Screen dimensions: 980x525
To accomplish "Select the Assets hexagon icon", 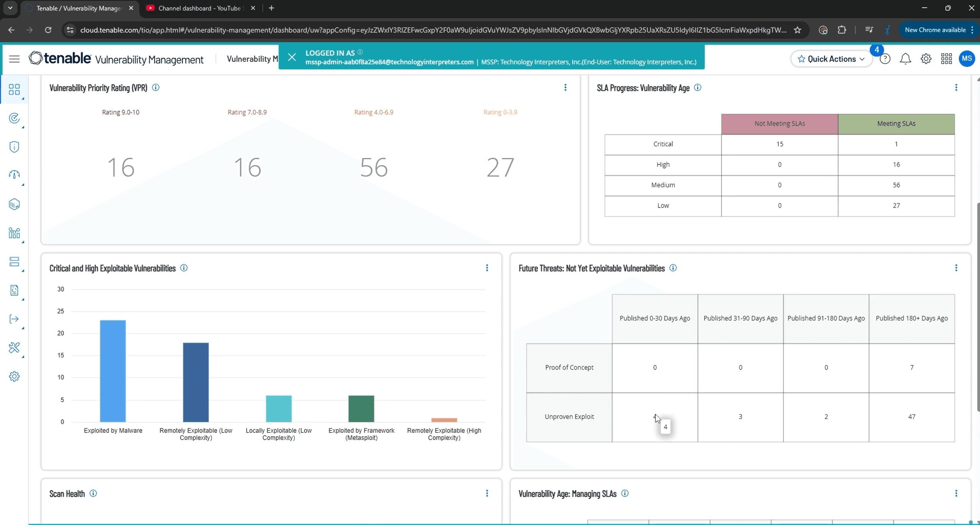I will [14, 204].
